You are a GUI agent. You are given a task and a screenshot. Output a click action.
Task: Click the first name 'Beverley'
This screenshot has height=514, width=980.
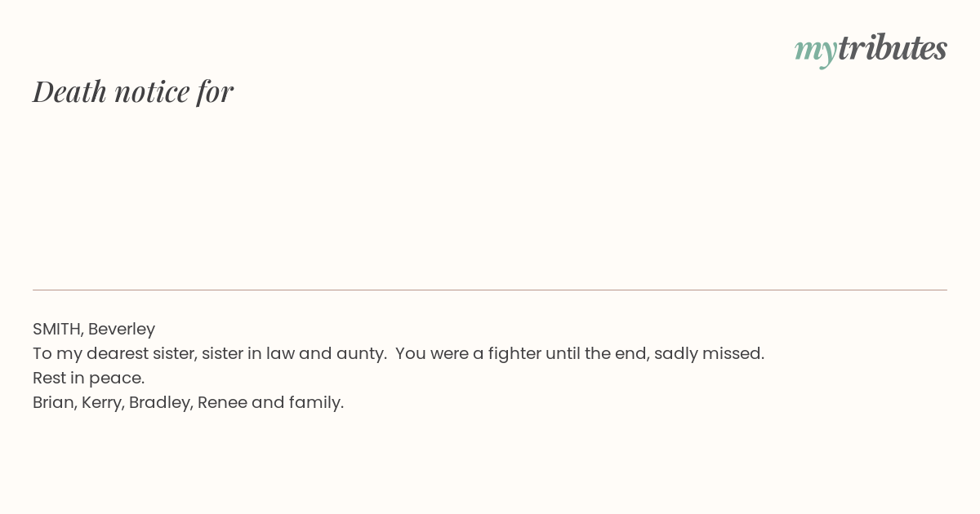(x=122, y=330)
